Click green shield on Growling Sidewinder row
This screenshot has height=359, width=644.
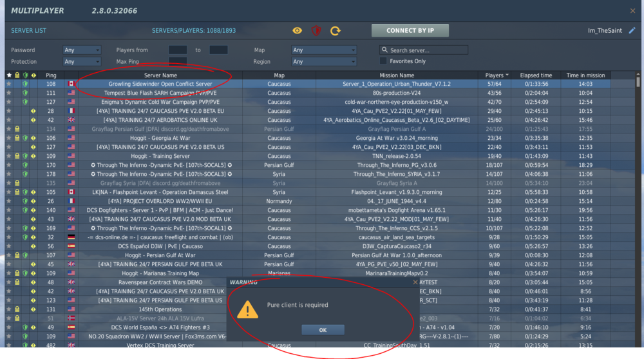tap(26, 84)
